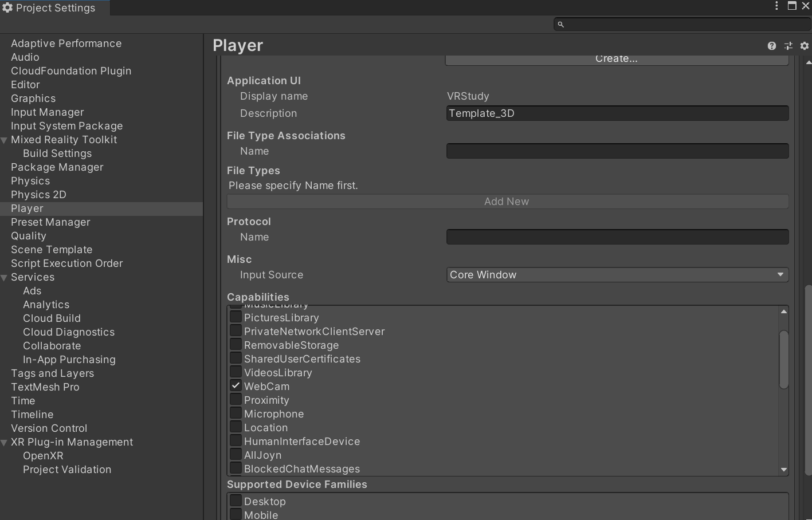The width and height of the screenshot is (812, 520).
Task: Maximize the Project Settings window
Action: (x=792, y=6)
